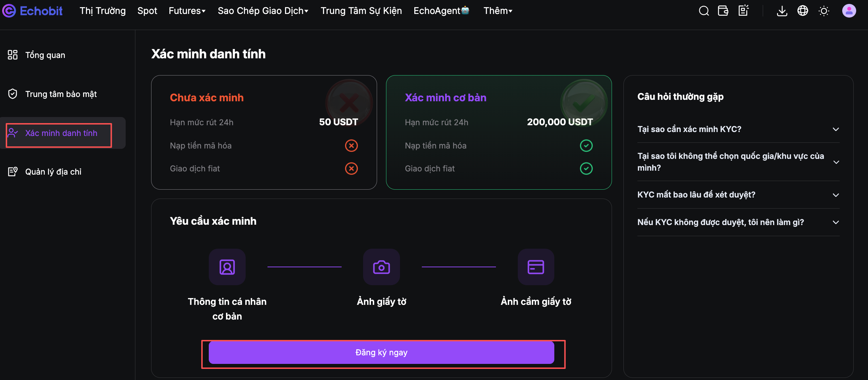Select the Ảnh giấy tờ camera icon

[381, 267]
